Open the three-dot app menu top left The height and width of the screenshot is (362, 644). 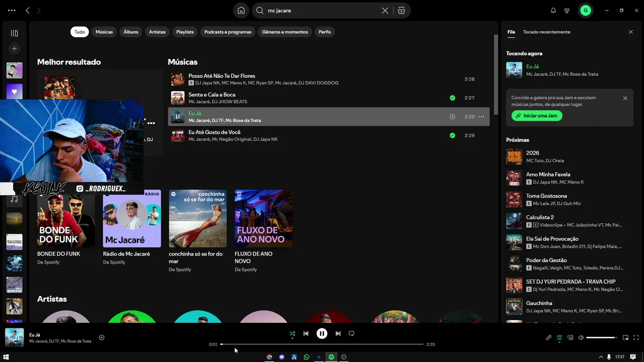(12, 11)
